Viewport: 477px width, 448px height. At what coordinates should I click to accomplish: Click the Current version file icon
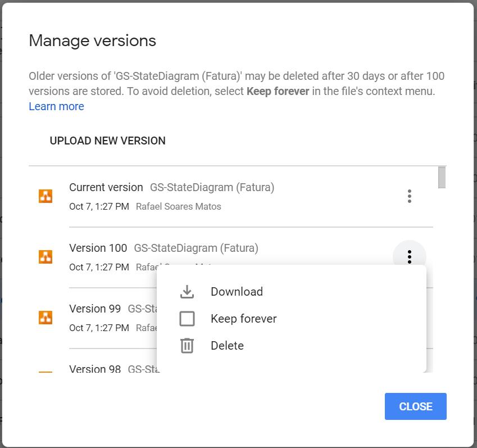pos(46,196)
